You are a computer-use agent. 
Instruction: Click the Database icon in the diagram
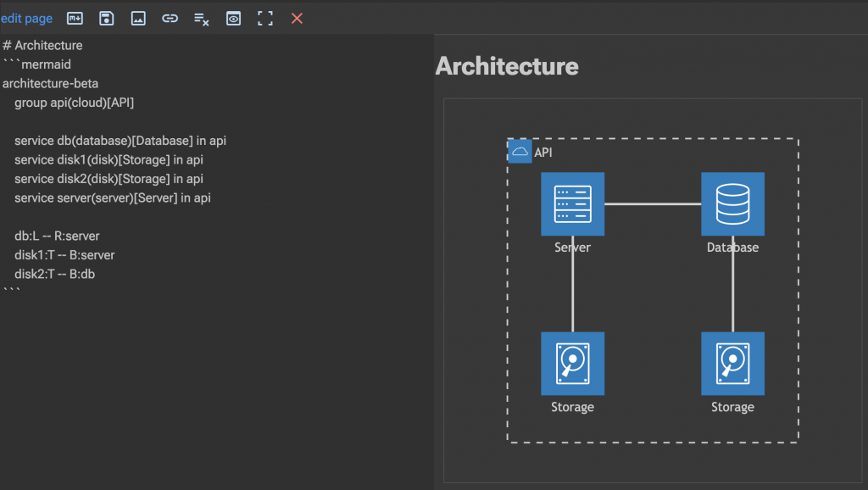[x=732, y=204]
